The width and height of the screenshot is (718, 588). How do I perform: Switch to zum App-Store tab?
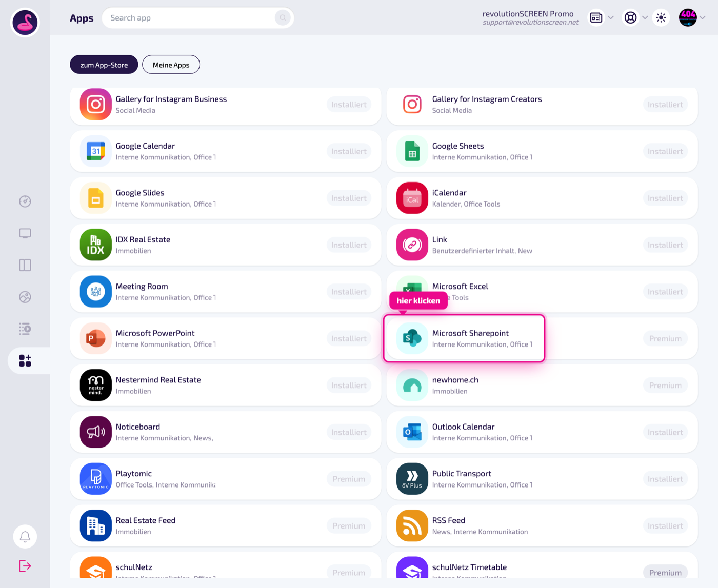click(104, 65)
